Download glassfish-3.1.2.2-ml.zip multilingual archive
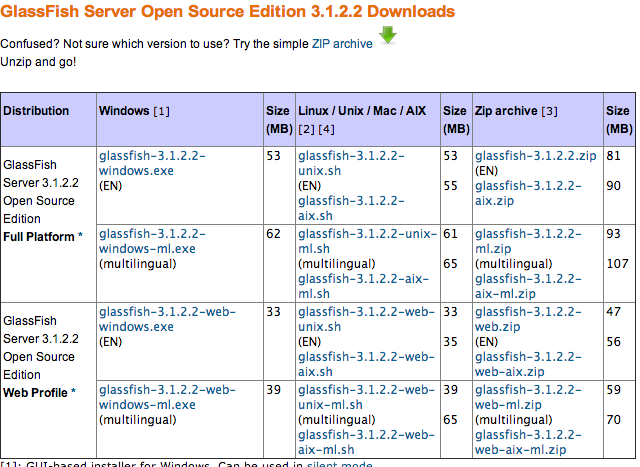Screen dimensions: 640x467 (528, 241)
